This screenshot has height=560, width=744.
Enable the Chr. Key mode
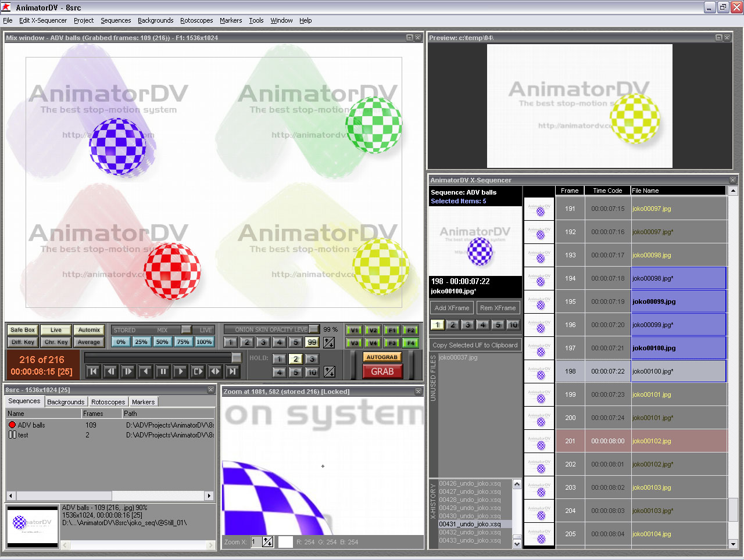(x=56, y=342)
